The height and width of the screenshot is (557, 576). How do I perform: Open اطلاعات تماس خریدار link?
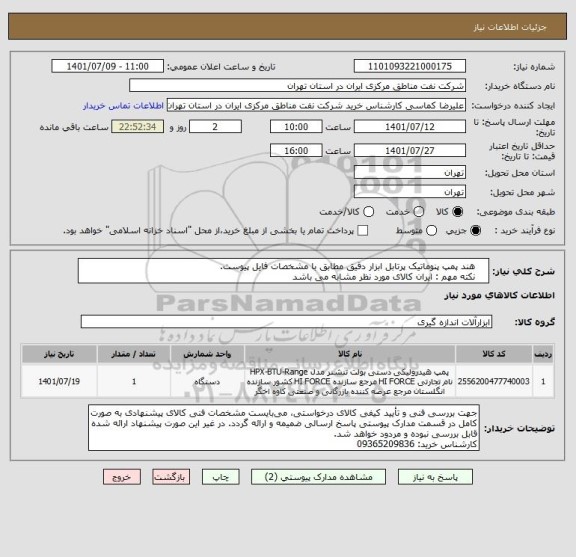tap(123, 106)
